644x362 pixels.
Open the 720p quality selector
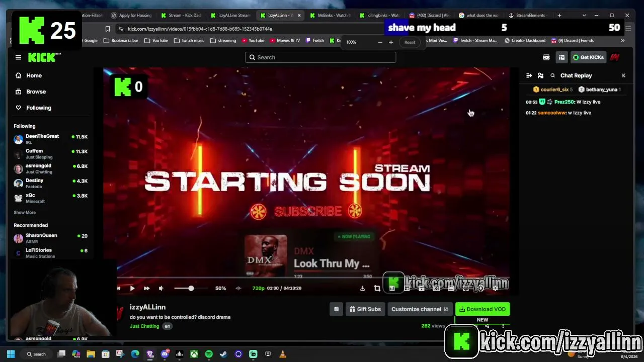pyautogui.click(x=258, y=288)
